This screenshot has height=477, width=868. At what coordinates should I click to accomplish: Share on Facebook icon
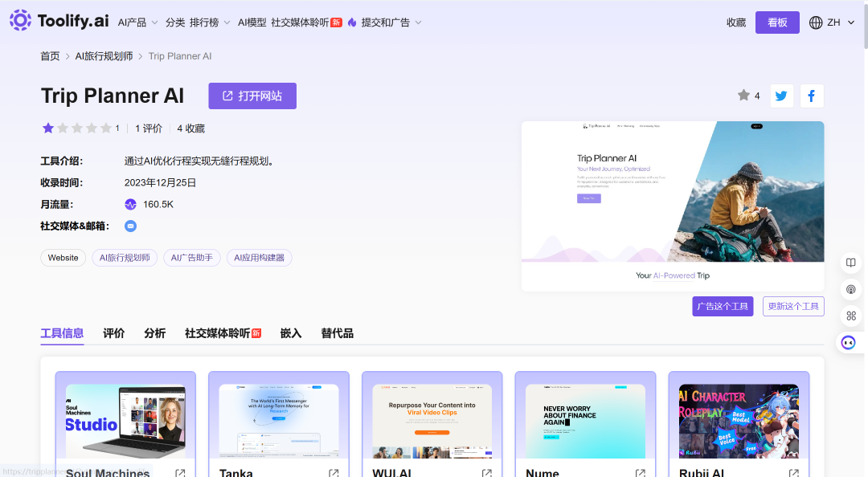812,96
